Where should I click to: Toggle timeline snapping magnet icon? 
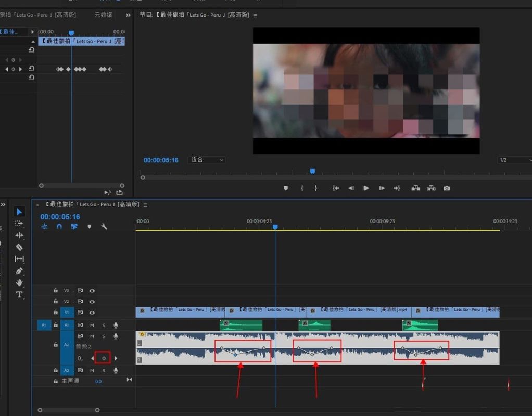pyautogui.click(x=59, y=227)
